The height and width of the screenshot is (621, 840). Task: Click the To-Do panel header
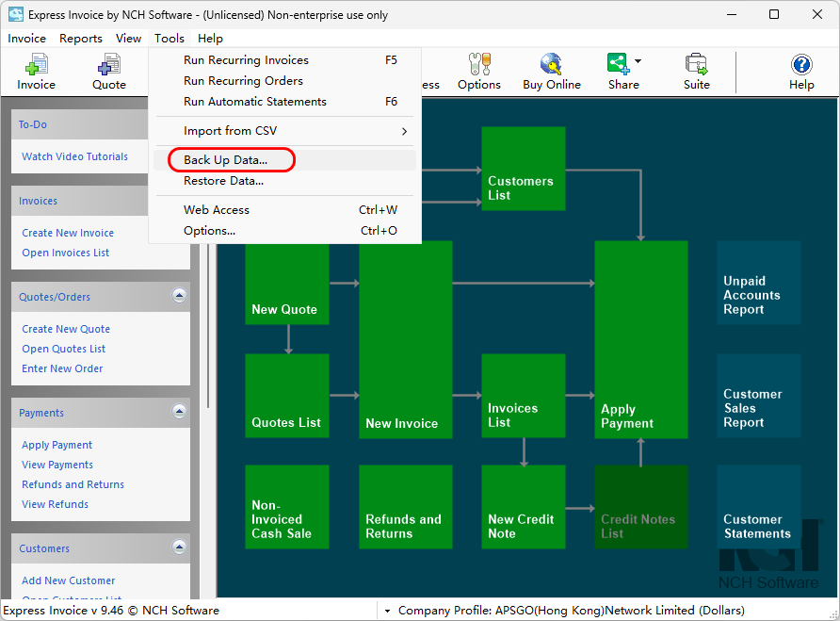pyautogui.click(x=79, y=124)
